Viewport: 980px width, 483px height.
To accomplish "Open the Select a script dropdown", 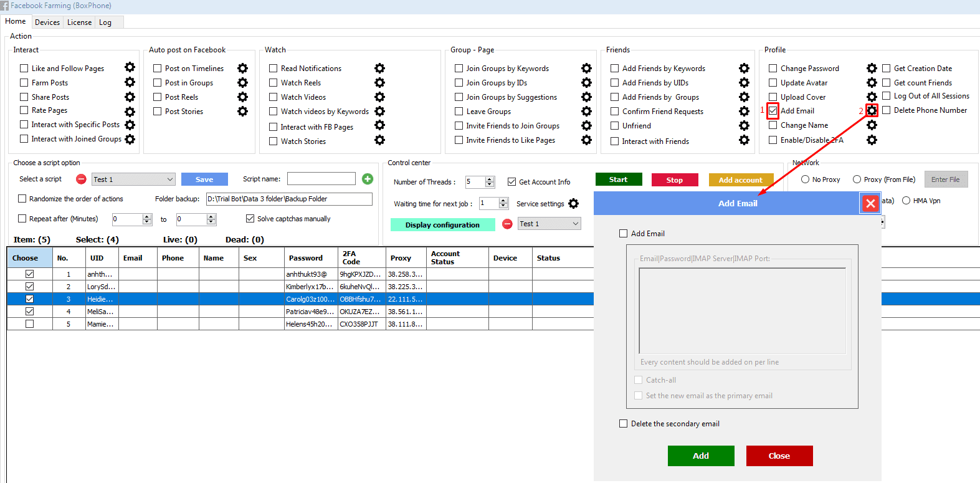I will tap(133, 179).
